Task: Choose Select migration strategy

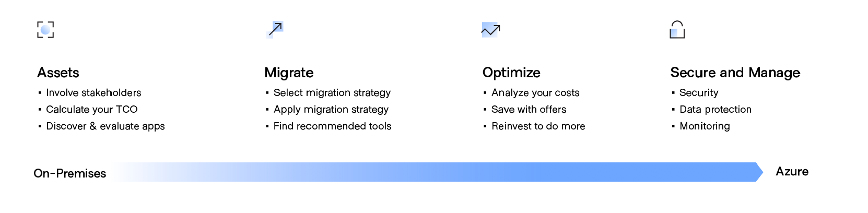Action: [332, 93]
